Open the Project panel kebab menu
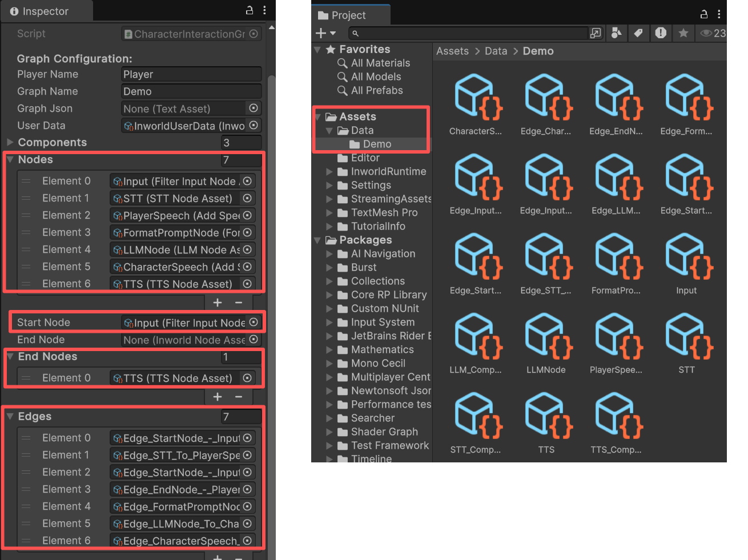 [719, 14]
